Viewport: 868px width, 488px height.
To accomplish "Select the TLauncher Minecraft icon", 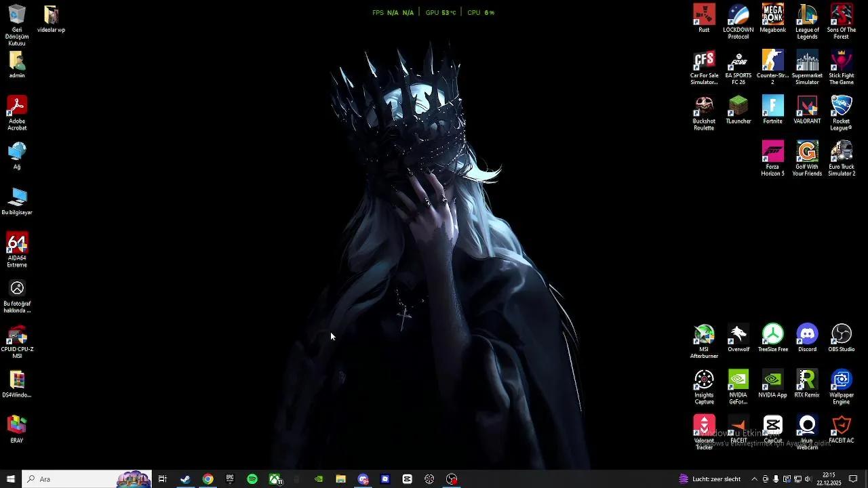I will point(738,110).
